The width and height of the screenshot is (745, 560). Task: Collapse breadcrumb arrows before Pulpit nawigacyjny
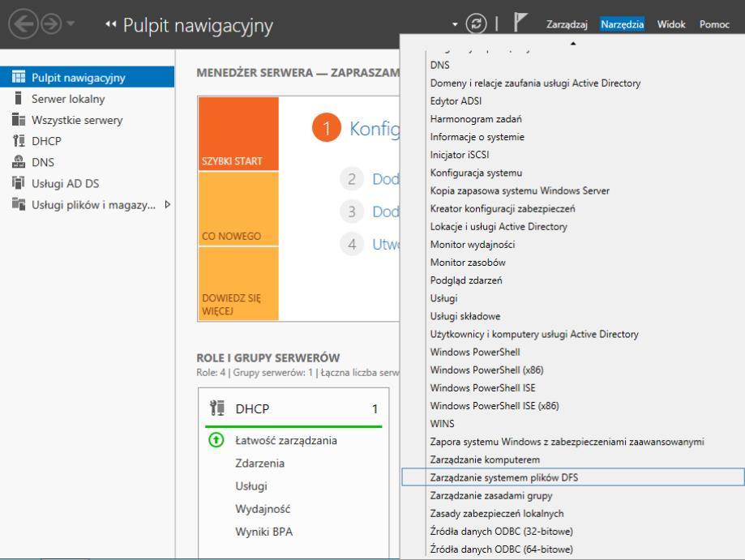point(111,24)
